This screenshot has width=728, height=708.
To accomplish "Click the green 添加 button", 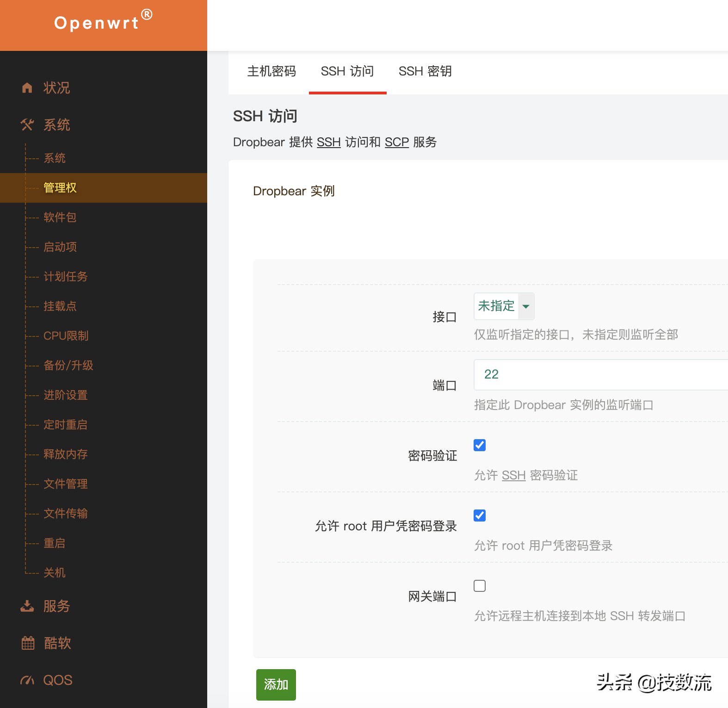I will coord(276,684).
